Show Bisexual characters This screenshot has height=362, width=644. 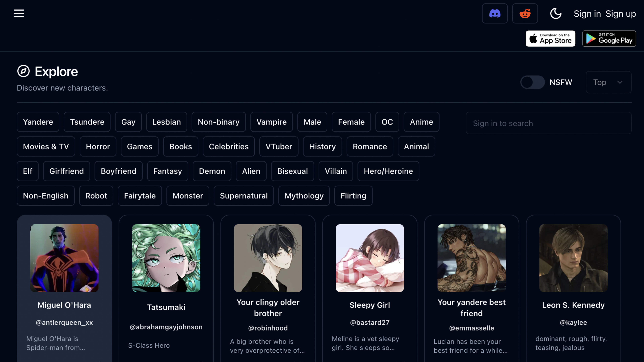[292, 171]
